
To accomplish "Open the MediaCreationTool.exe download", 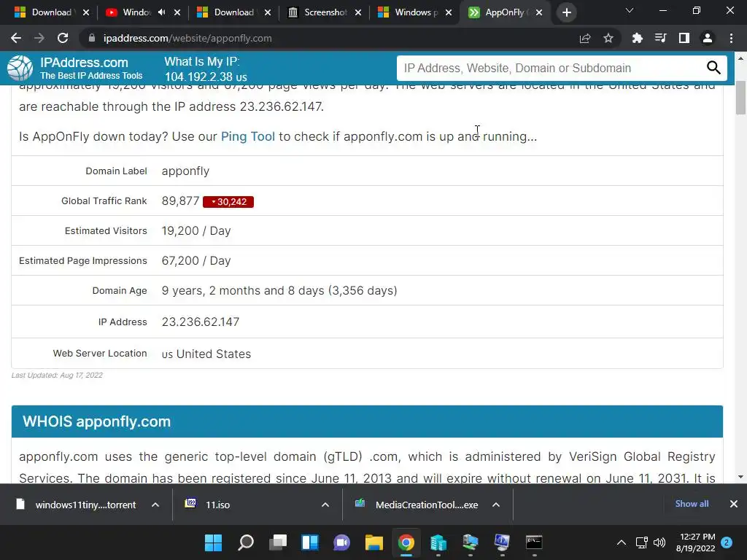I will pos(426,505).
